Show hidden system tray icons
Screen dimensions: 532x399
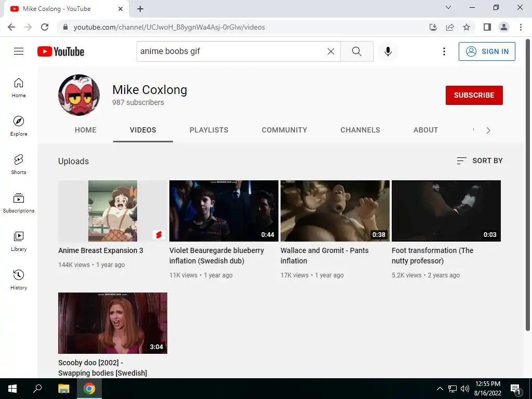coord(440,389)
